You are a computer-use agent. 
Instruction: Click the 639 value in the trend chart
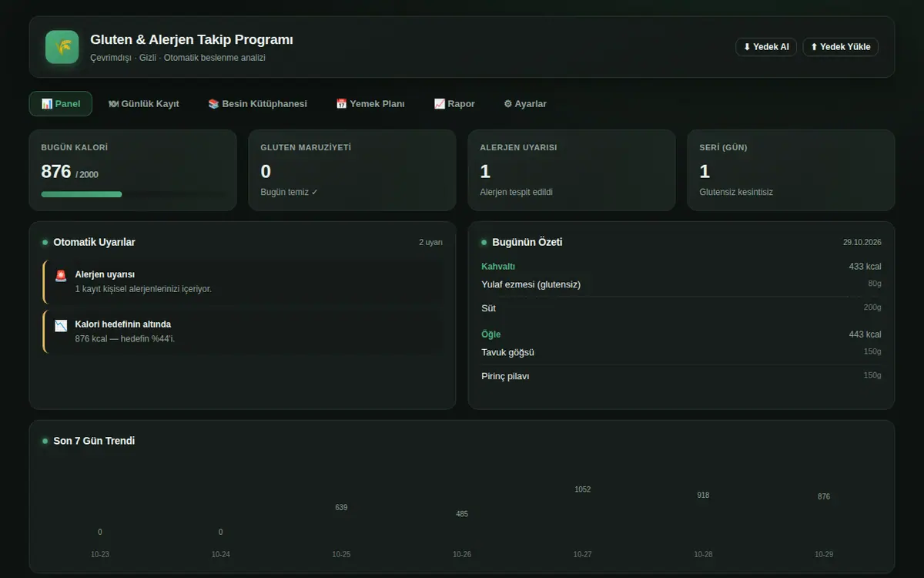pyautogui.click(x=341, y=507)
